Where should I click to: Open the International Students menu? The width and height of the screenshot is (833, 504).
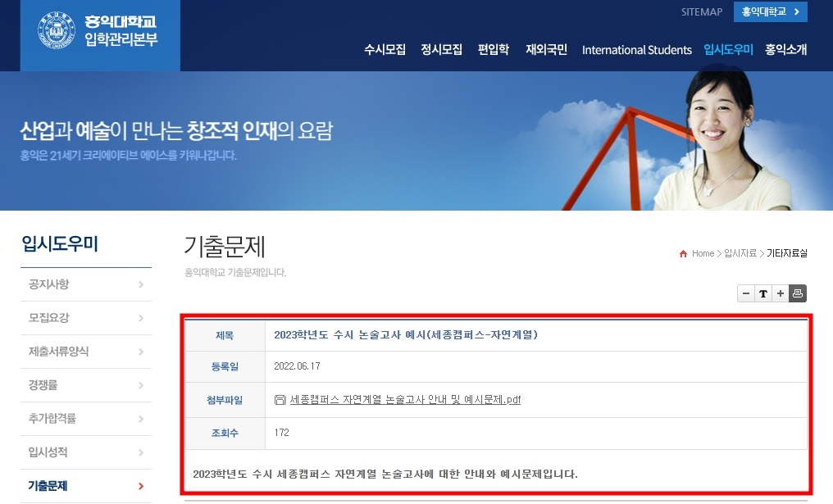point(636,50)
